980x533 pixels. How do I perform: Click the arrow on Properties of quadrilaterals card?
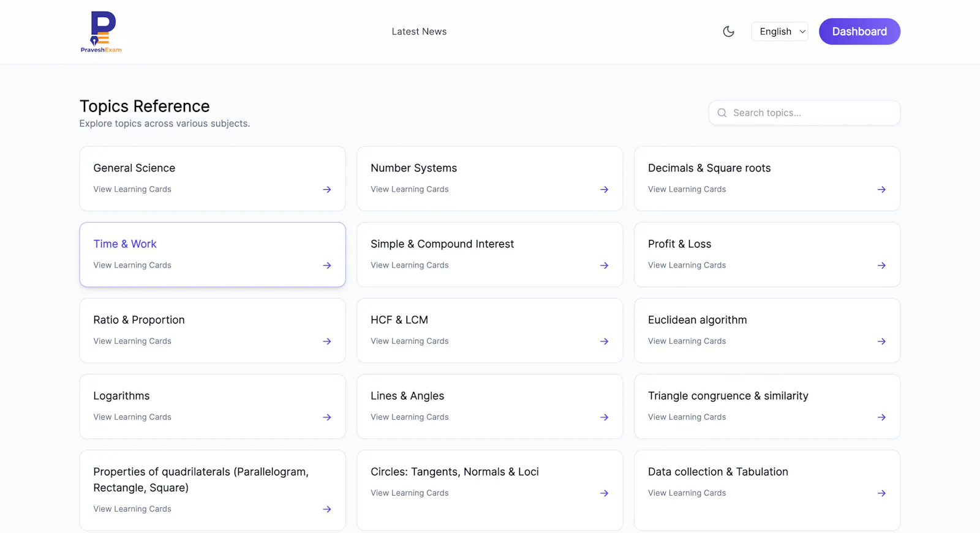[x=327, y=509]
